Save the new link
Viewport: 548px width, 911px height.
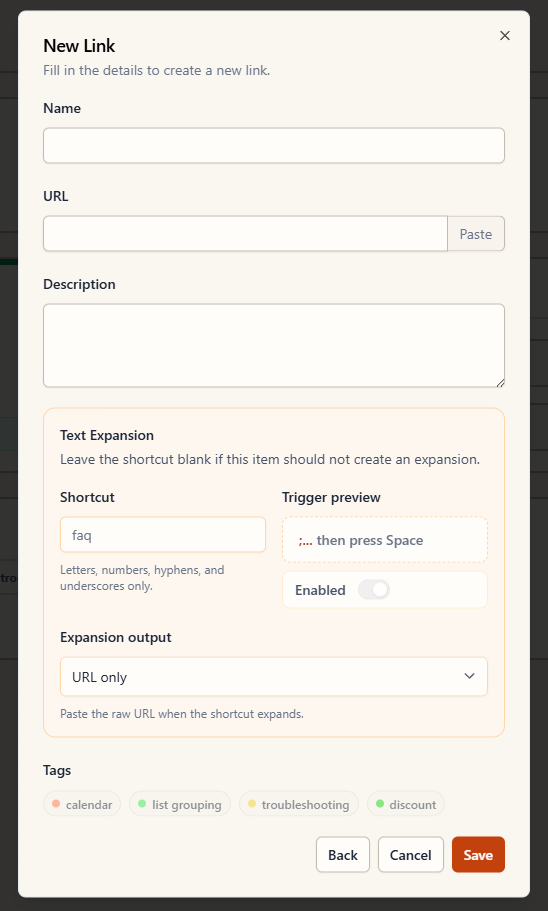pos(478,855)
